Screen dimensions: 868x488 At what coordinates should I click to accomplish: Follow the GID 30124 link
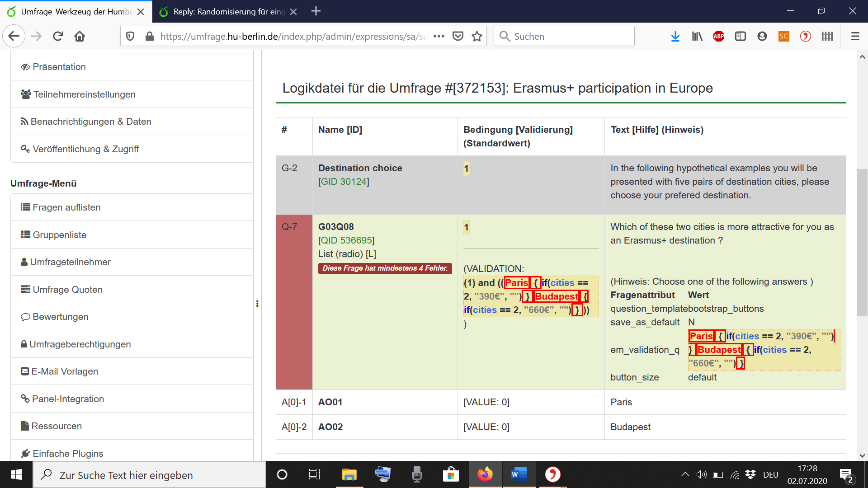(x=344, y=182)
